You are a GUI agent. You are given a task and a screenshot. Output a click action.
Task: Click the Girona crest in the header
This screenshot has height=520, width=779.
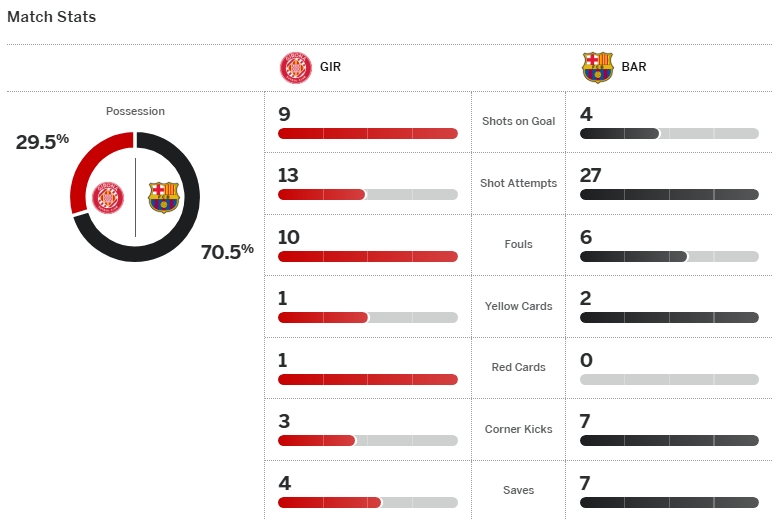(295, 67)
